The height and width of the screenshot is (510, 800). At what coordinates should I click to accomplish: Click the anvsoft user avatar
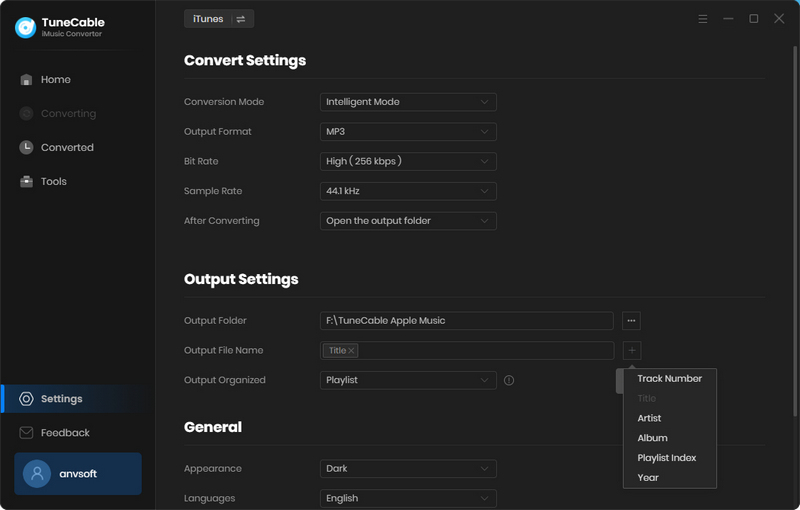click(x=37, y=474)
